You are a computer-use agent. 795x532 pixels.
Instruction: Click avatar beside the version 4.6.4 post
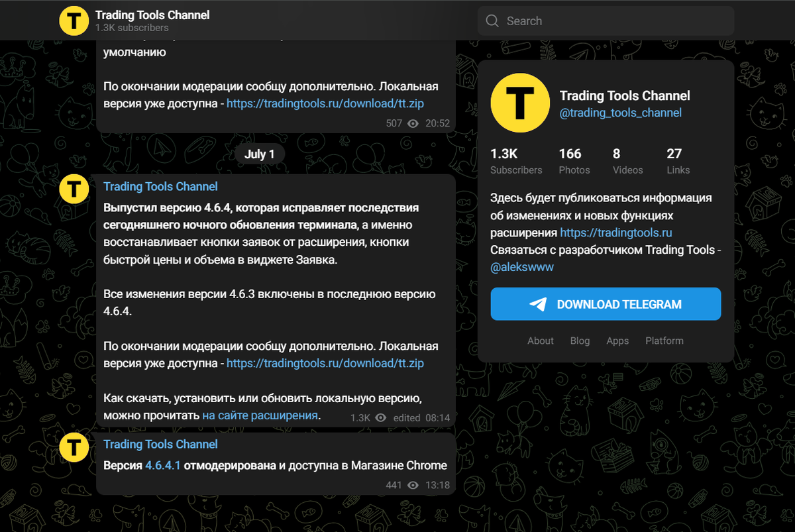pos(74,189)
